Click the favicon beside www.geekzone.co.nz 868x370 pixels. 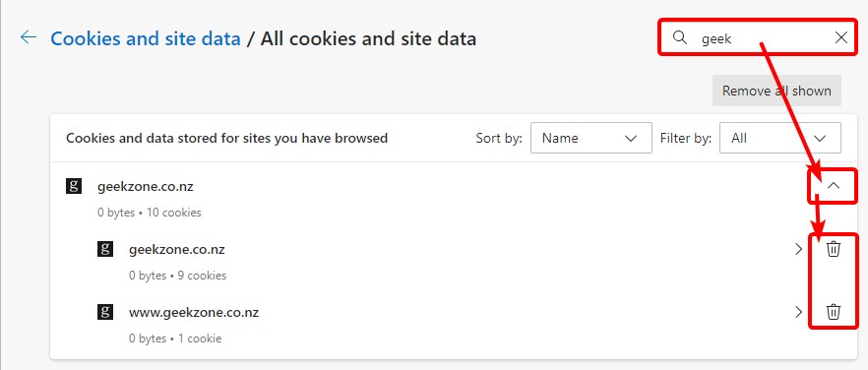point(105,312)
